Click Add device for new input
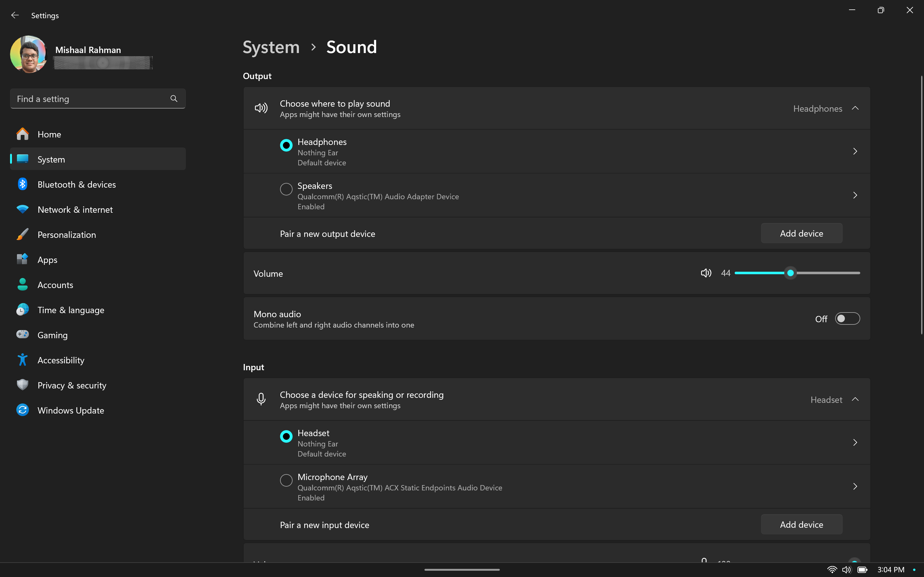Screen dimensions: 924x577 tap(802, 525)
